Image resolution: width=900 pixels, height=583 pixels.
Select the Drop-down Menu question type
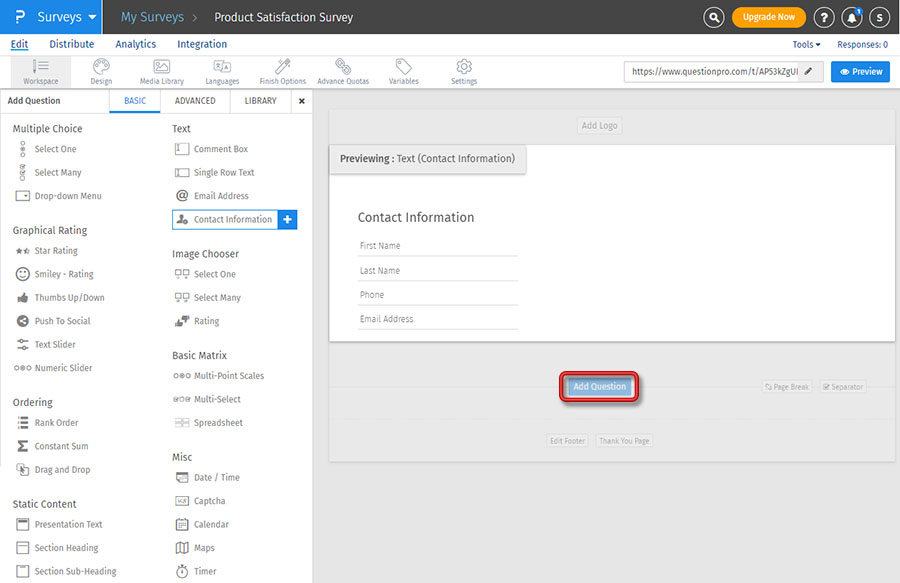coord(67,196)
